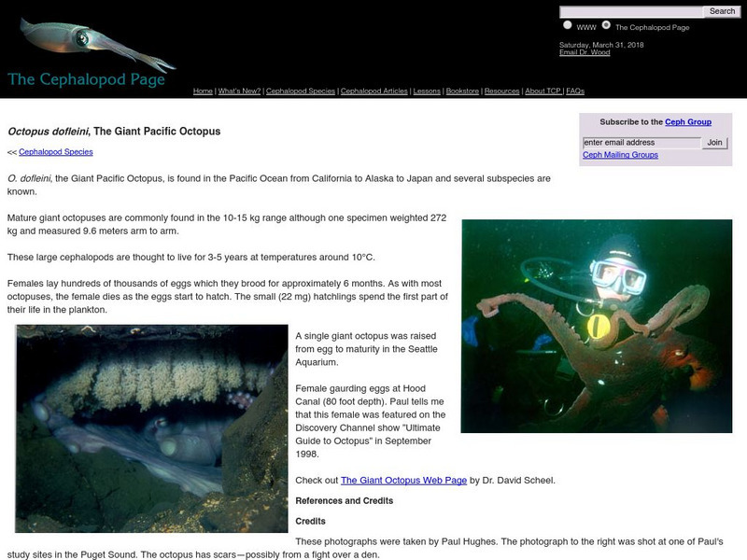This screenshot has width=747, height=560.
Task: Open the Lessons menu link
Action: (x=428, y=91)
